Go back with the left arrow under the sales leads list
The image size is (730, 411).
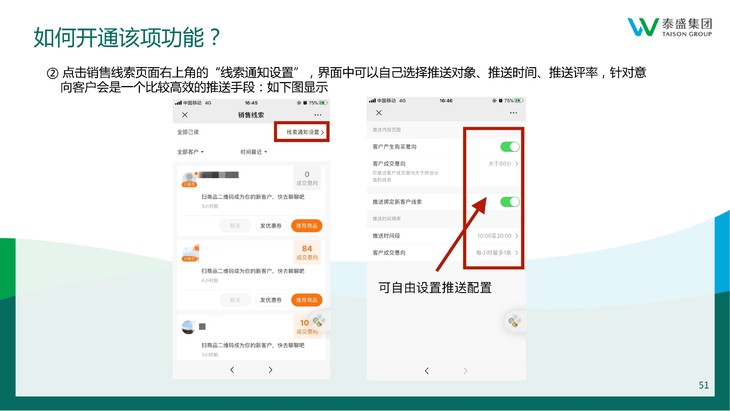click(232, 370)
